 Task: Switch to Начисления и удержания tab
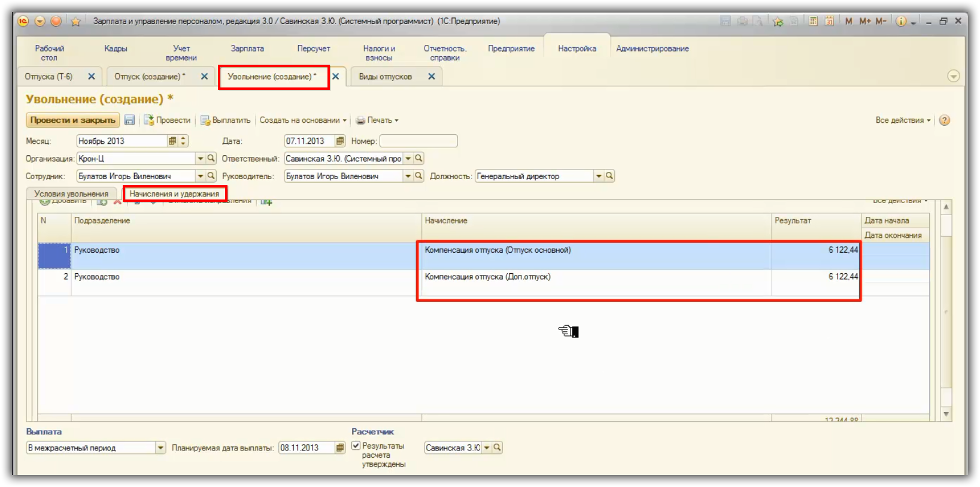(174, 193)
